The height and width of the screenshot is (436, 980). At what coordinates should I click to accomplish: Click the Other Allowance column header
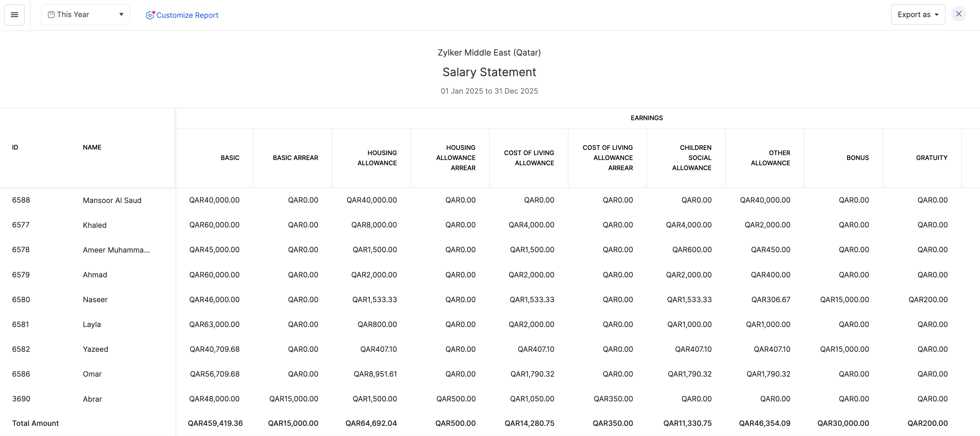coord(770,158)
